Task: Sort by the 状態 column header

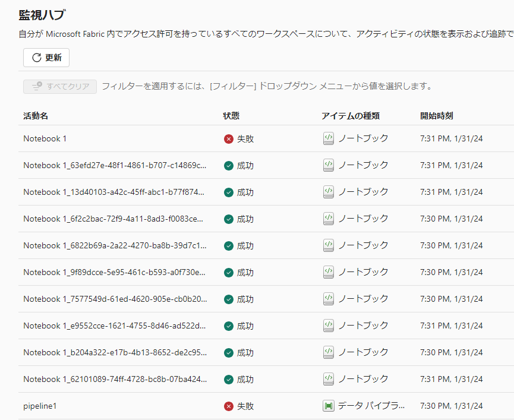Action: 231,116
